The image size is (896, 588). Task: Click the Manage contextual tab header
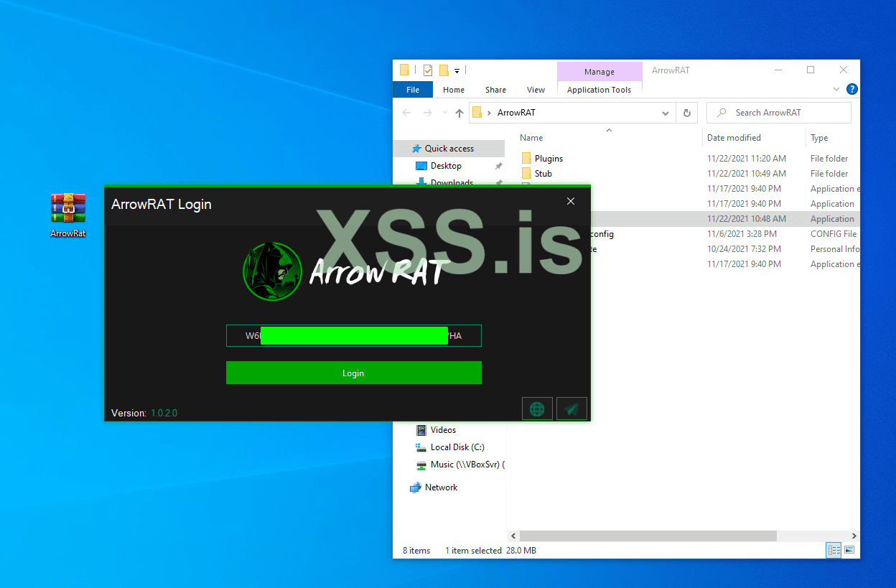pyautogui.click(x=599, y=72)
